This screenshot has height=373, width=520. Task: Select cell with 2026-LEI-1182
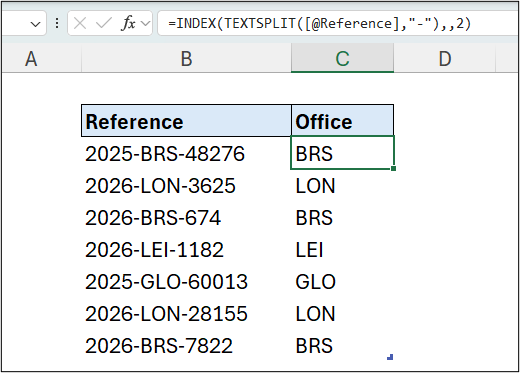(186, 249)
